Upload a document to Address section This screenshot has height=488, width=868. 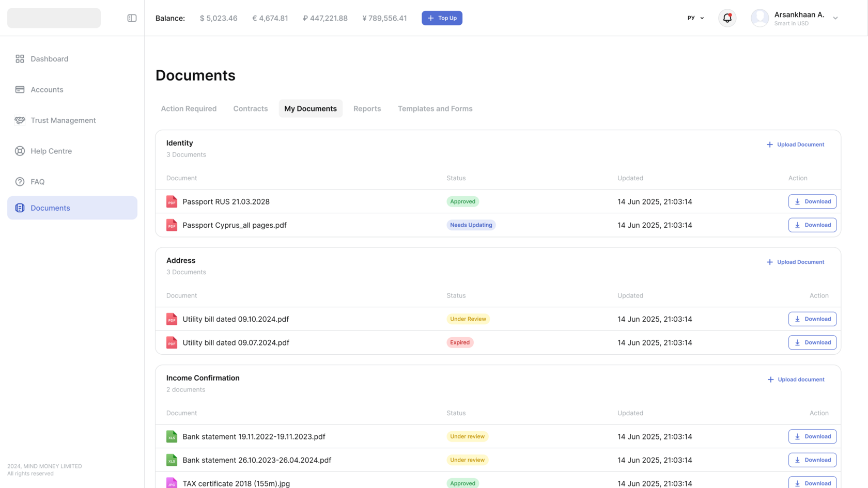(x=795, y=262)
